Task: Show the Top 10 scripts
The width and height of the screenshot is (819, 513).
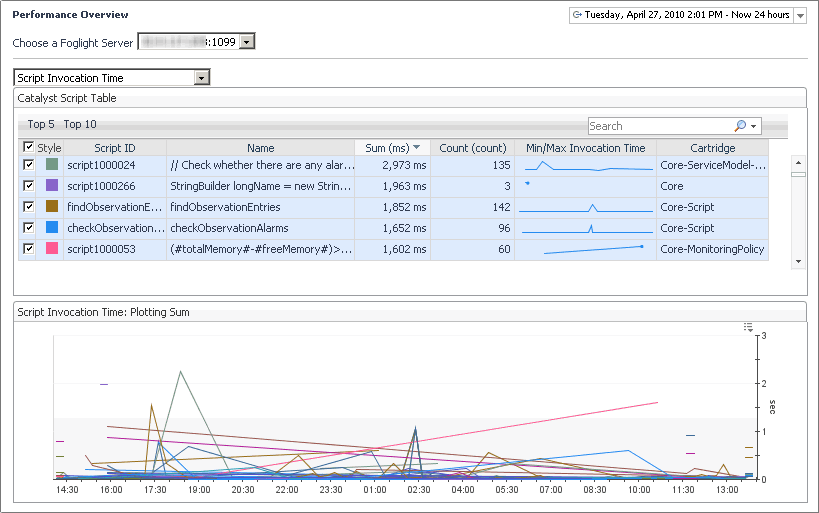Action: pos(80,124)
